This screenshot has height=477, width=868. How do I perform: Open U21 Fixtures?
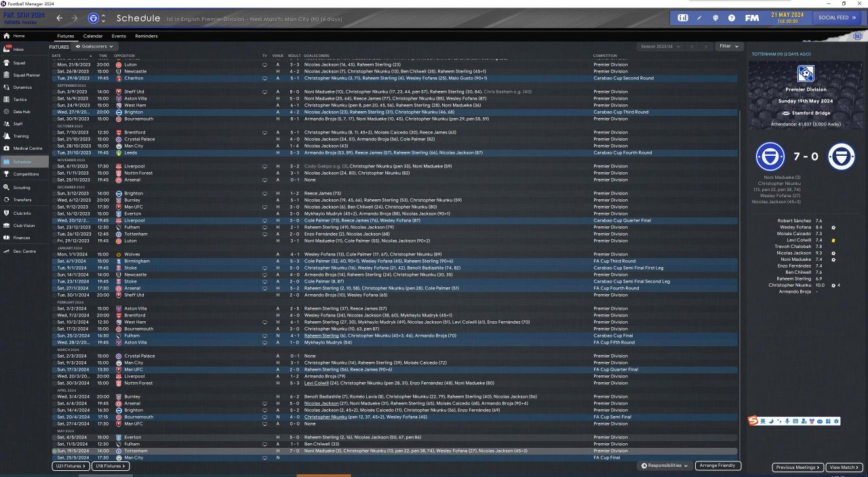point(71,466)
